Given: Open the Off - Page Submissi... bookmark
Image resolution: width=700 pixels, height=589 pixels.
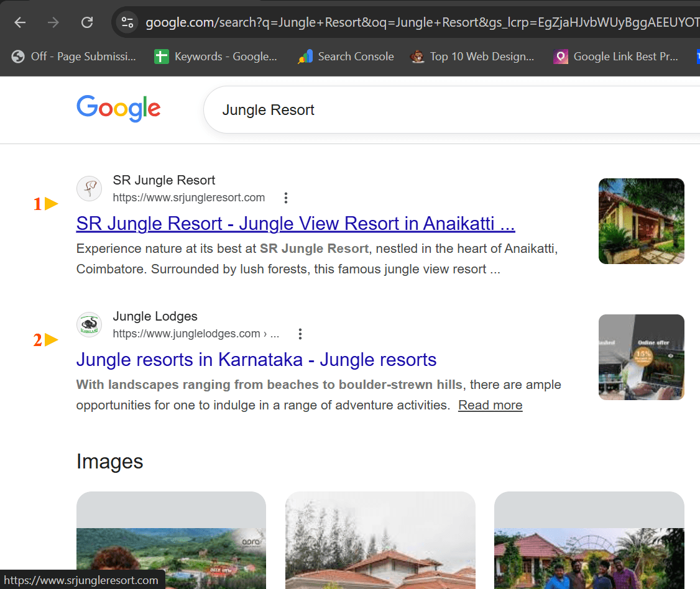Looking at the screenshot, I should pos(74,57).
